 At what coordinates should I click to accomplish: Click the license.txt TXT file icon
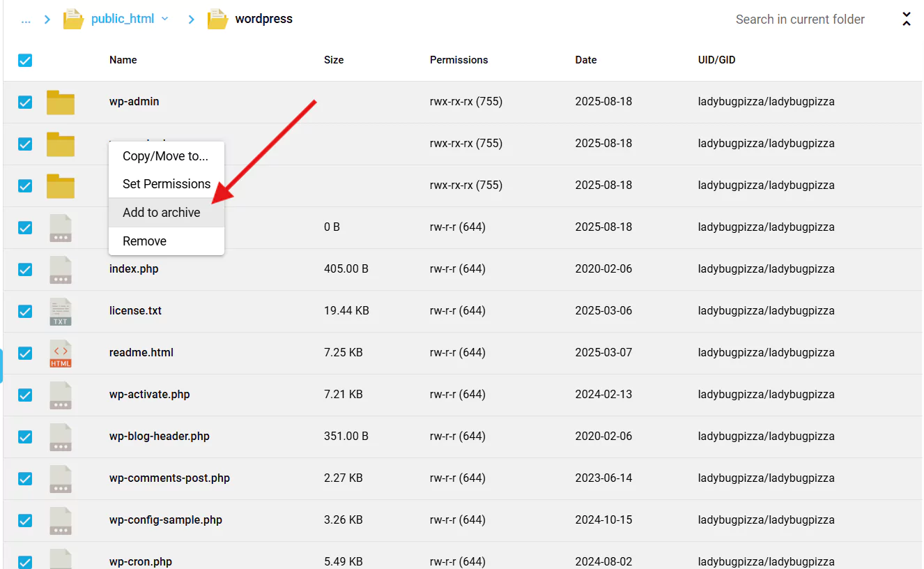tap(61, 311)
